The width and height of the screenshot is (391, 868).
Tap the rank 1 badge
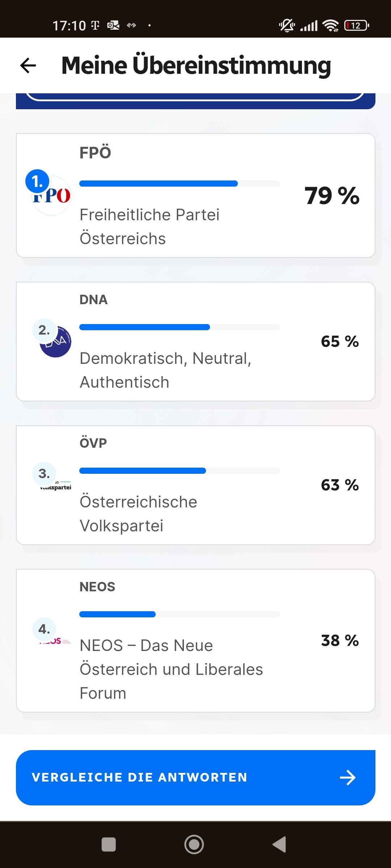pos(37,181)
